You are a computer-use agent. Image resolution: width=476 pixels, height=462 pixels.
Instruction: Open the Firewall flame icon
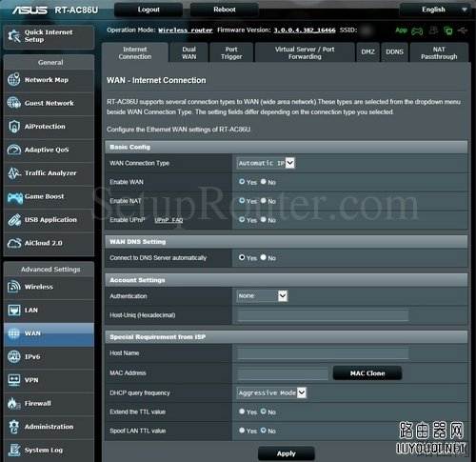(13, 403)
